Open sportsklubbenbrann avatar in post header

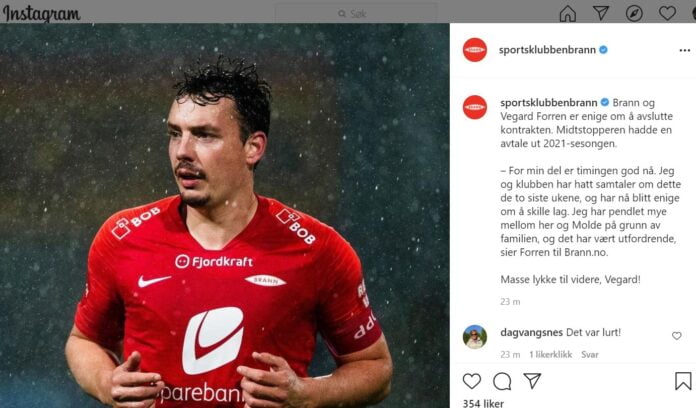475,50
